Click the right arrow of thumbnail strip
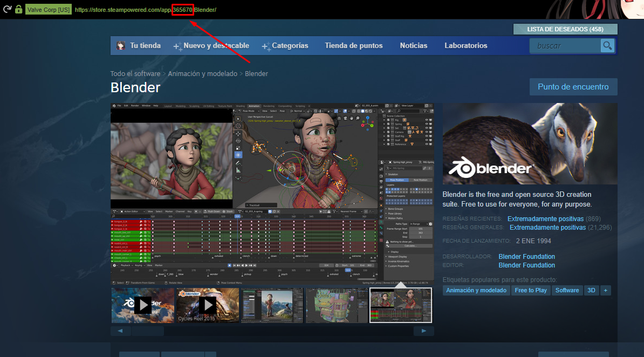 click(424, 331)
